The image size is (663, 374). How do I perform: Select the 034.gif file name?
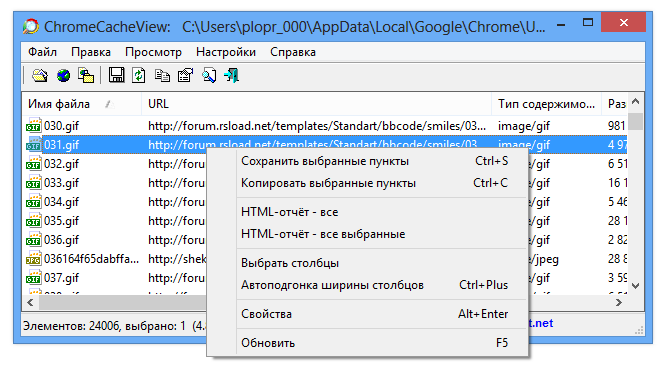click(x=61, y=202)
